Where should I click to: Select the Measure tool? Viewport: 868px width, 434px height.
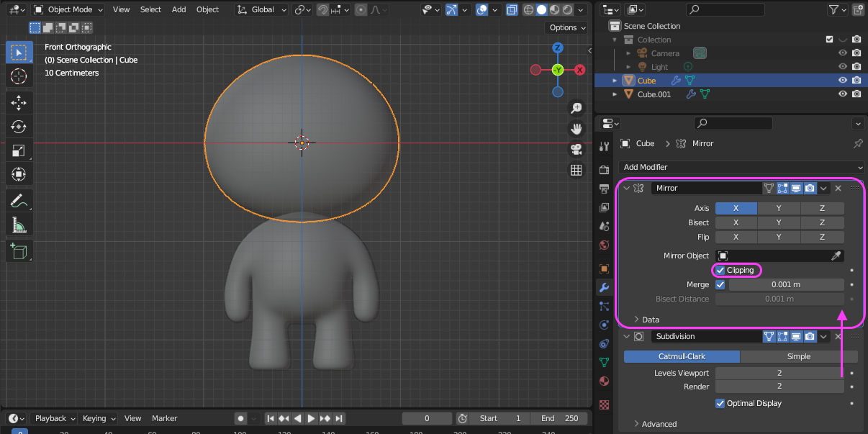tap(19, 225)
